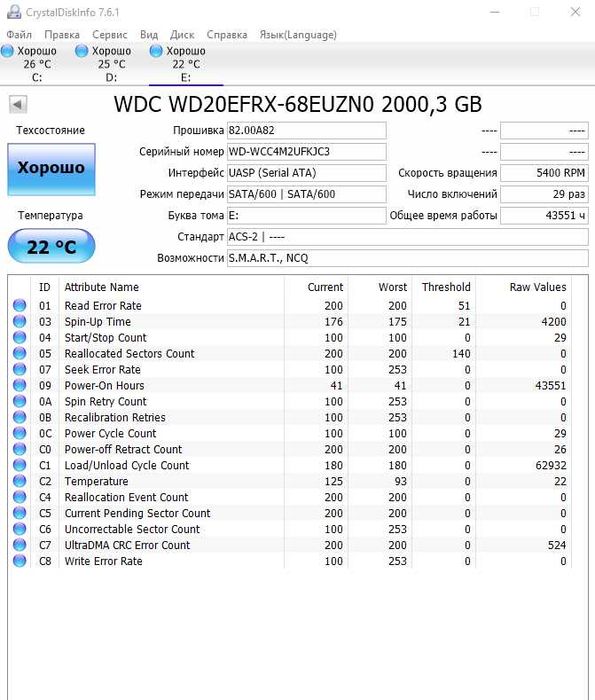Viewport: 595px width, 700px height.
Task: Click status orb of Seek Error Rate row
Action: tap(20, 369)
